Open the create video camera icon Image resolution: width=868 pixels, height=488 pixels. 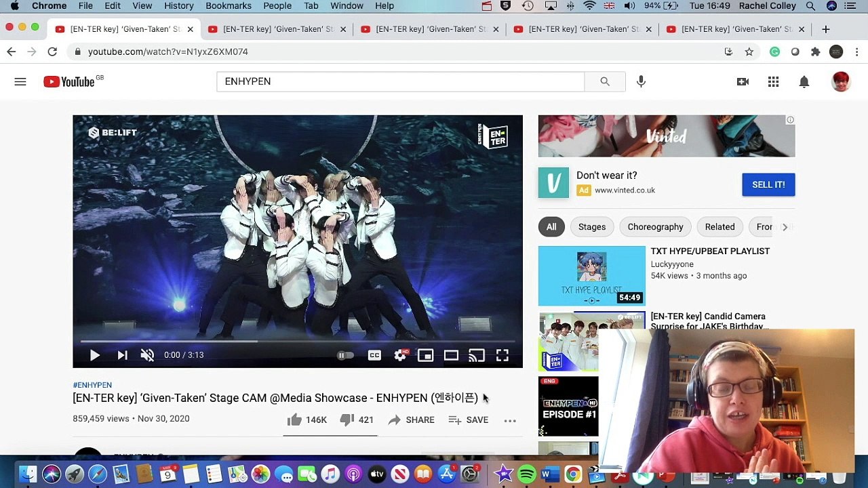(743, 82)
